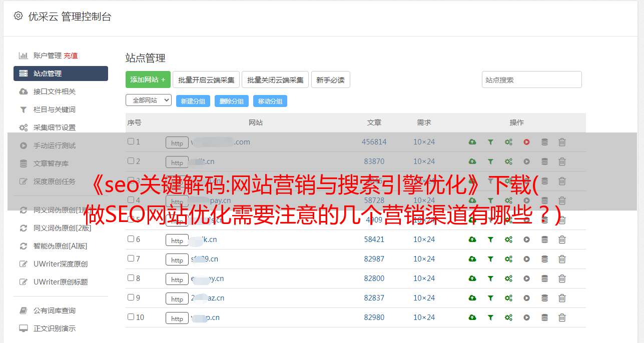This screenshot has height=343, width=644.
Task: Delete site row 2 via trash icon
Action: point(562,161)
